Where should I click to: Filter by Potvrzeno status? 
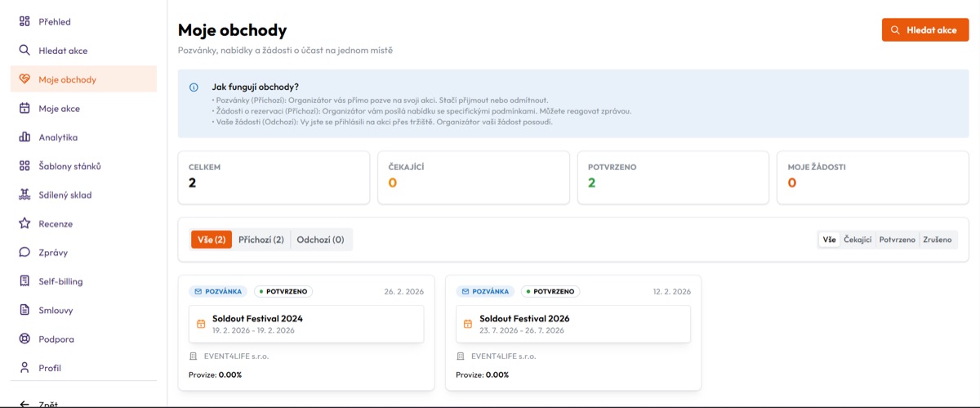898,240
